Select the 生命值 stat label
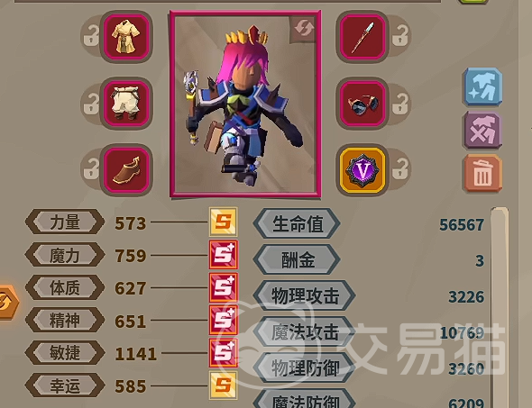This screenshot has height=408, width=532. [297, 223]
